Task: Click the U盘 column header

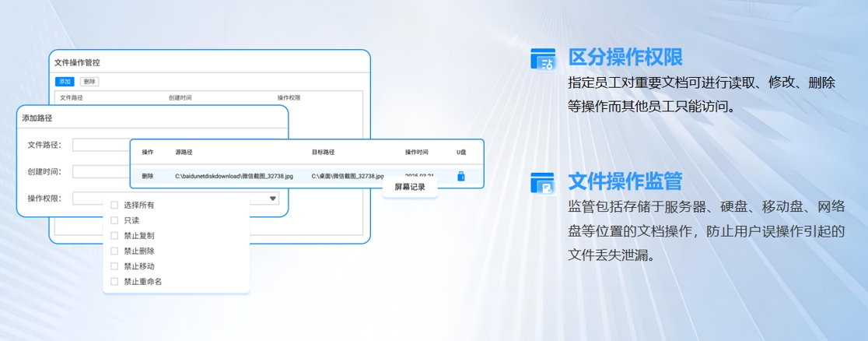Action: pos(462,152)
